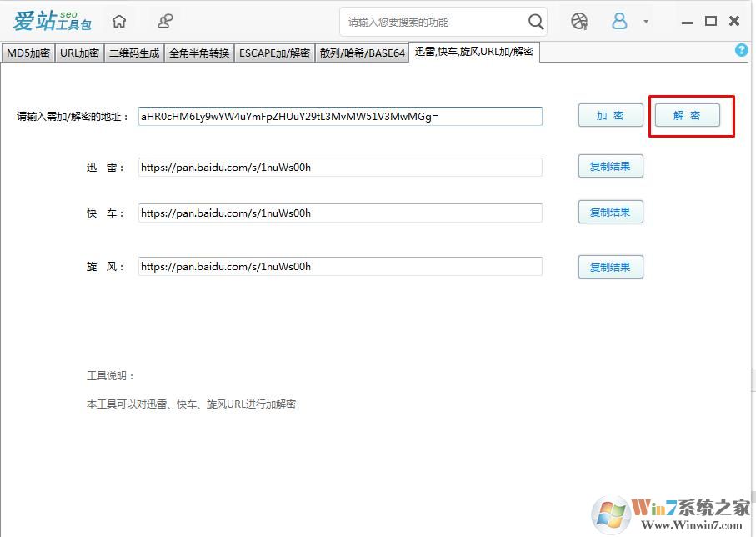756x537 pixels.
Task: Click the blue user profile icon
Action: tap(618, 21)
